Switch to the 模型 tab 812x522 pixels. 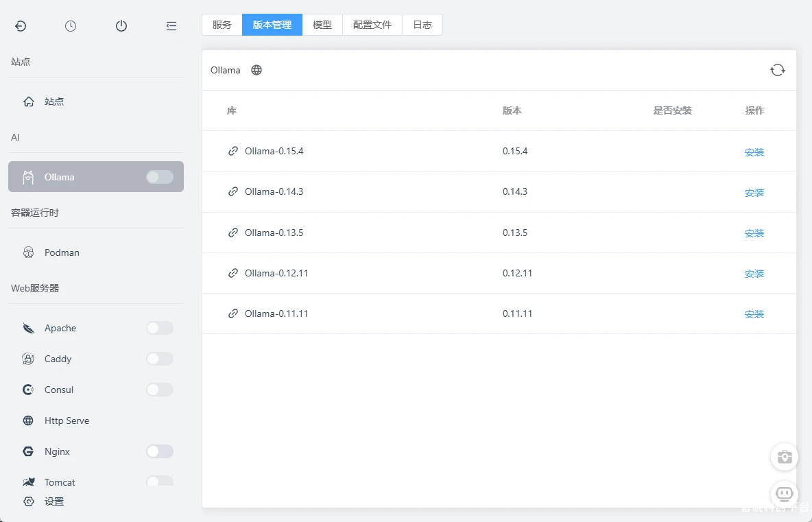click(322, 25)
